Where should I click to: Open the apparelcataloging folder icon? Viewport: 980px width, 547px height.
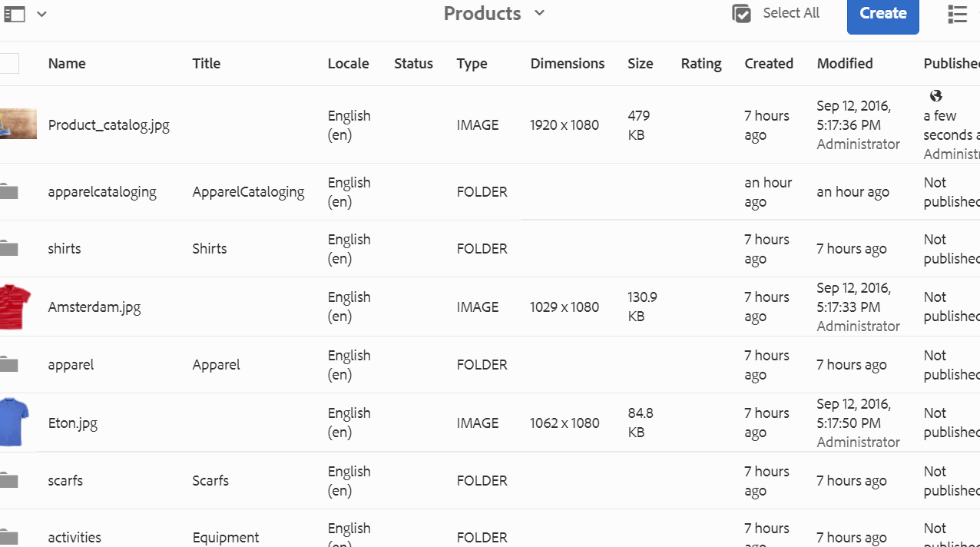tap(9, 192)
